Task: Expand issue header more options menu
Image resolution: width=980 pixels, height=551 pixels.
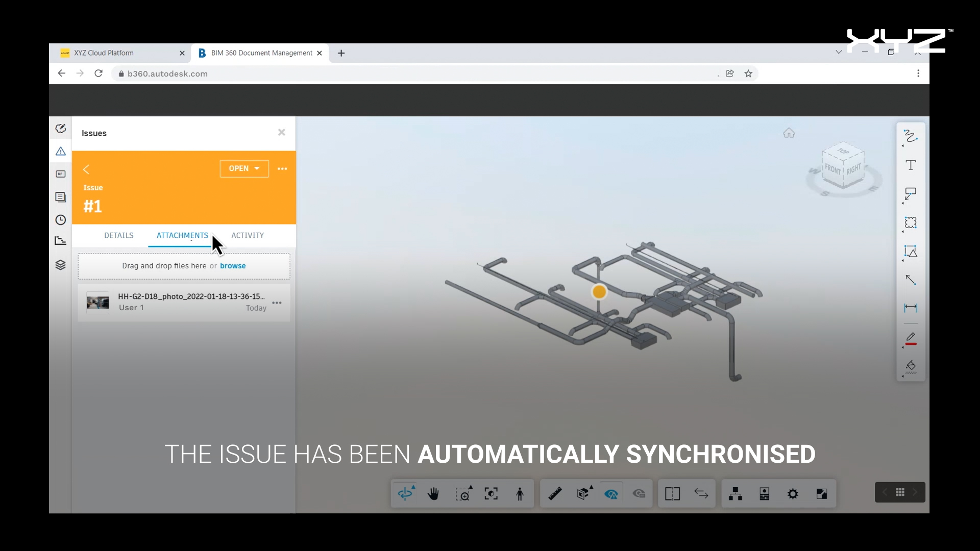Action: coord(282,168)
